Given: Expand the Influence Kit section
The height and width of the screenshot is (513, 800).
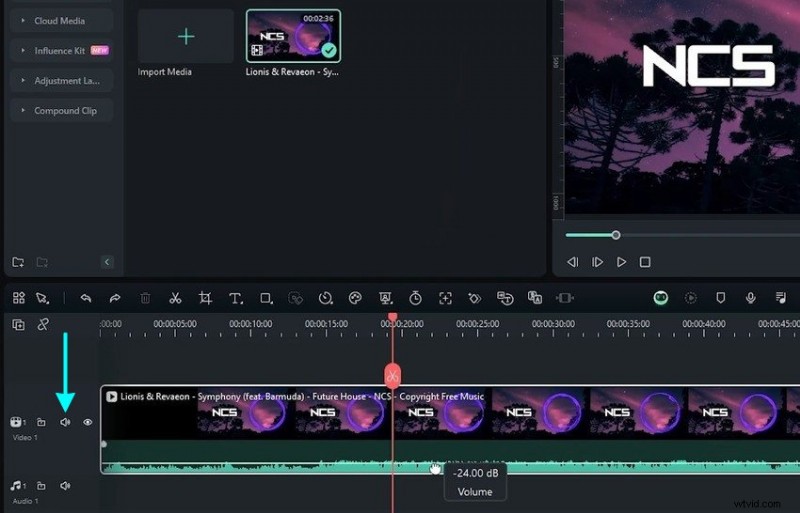Looking at the screenshot, I should point(23,51).
